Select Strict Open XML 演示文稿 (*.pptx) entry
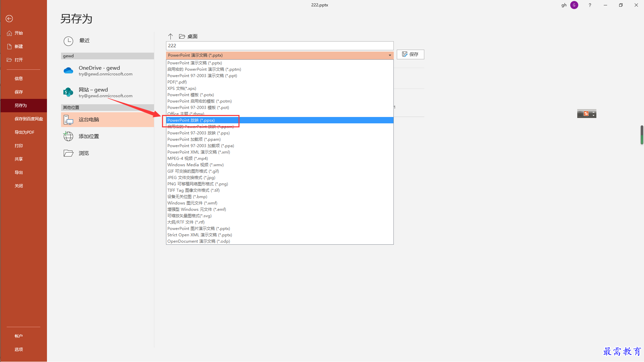 coord(280,235)
